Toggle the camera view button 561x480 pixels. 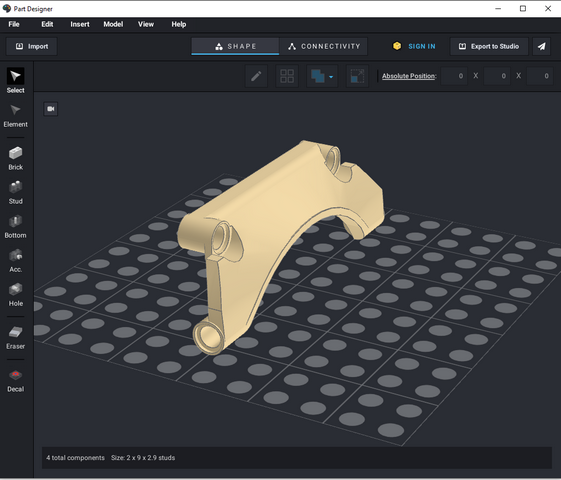51,109
